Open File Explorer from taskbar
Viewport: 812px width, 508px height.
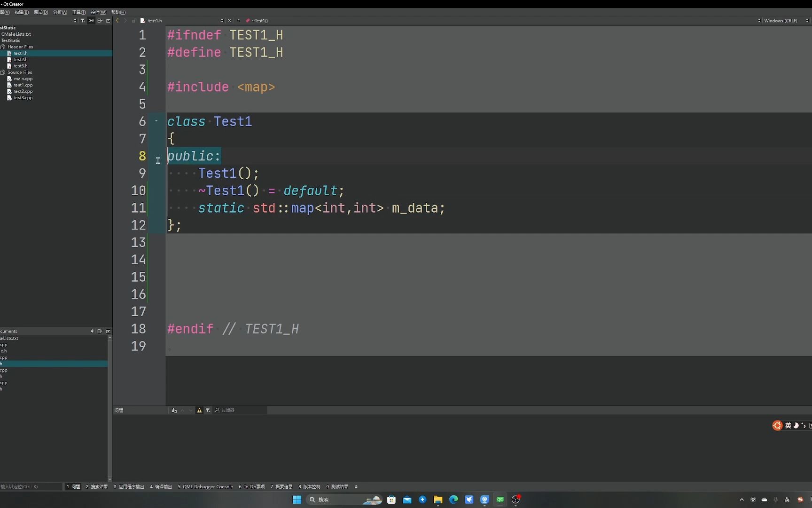tap(438, 500)
